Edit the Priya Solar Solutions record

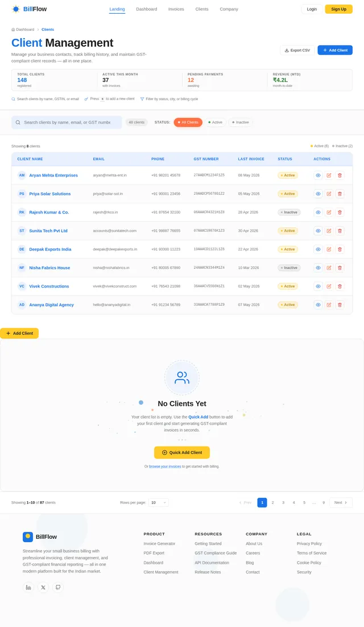point(329,194)
